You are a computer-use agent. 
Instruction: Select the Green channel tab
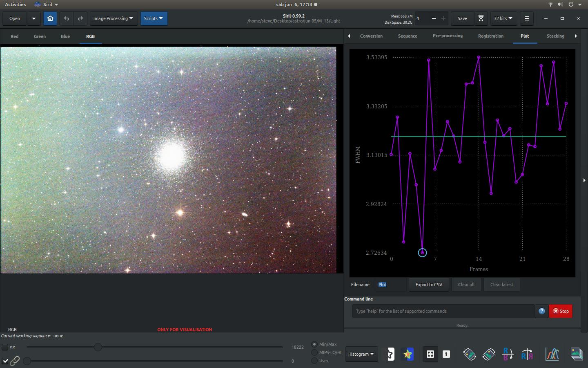pos(40,36)
